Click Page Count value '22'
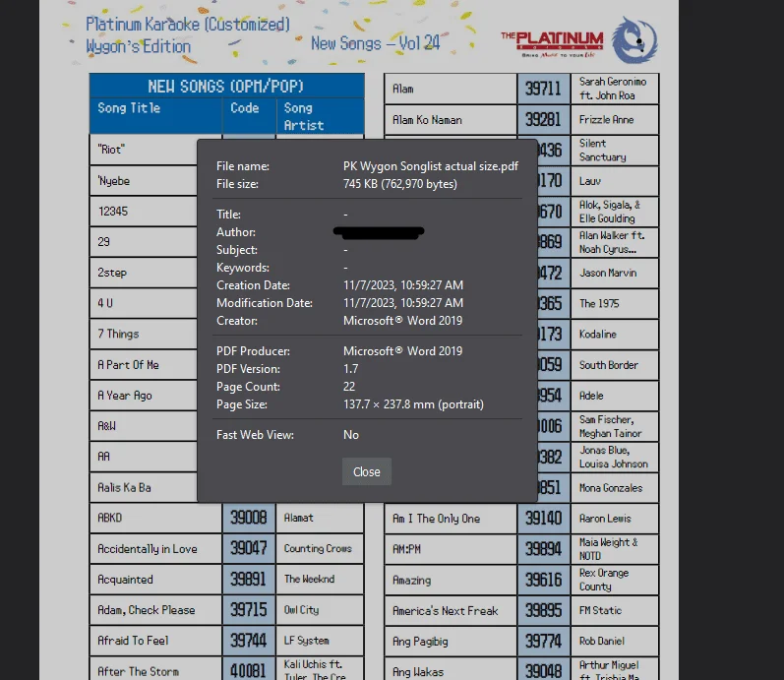The height and width of the screenshot is (680, 784). [349, 387]
